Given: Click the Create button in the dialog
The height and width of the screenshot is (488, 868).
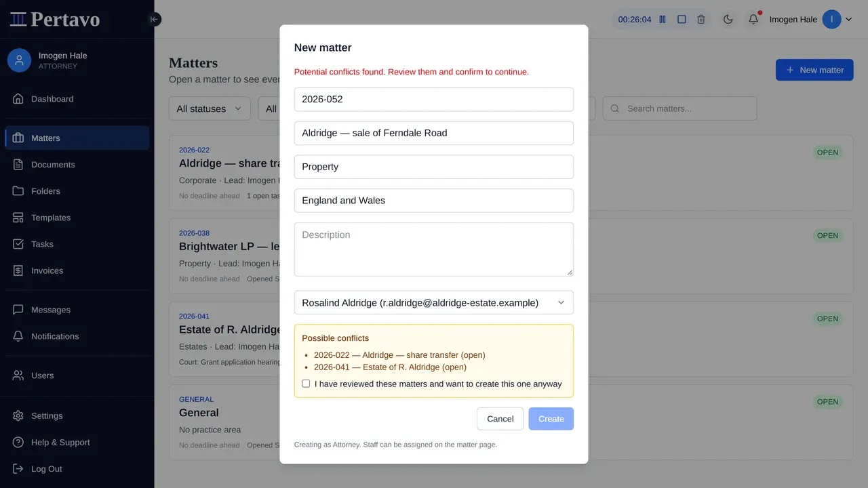Looking at the screenshot, I should pyautogui.click(x=551, y=419).
